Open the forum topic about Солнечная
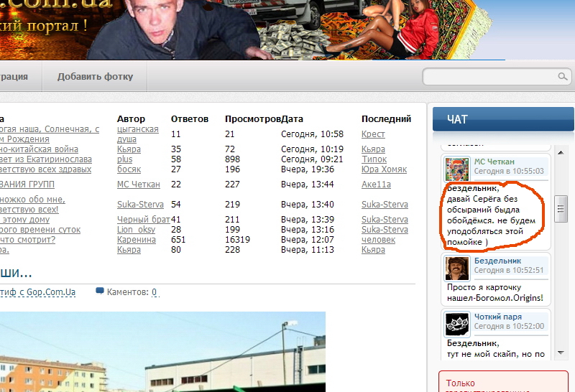Image resolution: width=575 pixels, height=392 pixels. (50, 134)
